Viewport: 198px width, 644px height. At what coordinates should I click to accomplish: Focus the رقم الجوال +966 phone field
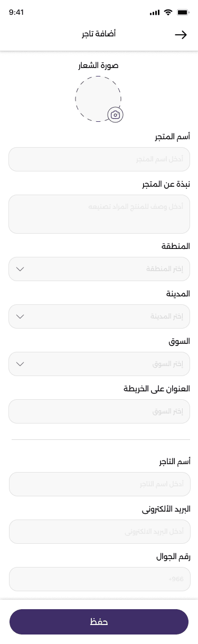click(x=99, y=579)
